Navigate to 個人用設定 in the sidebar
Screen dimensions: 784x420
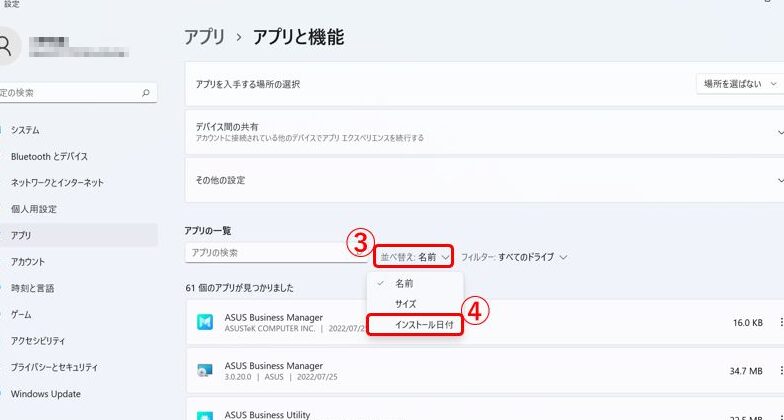(x=34, y=209)
